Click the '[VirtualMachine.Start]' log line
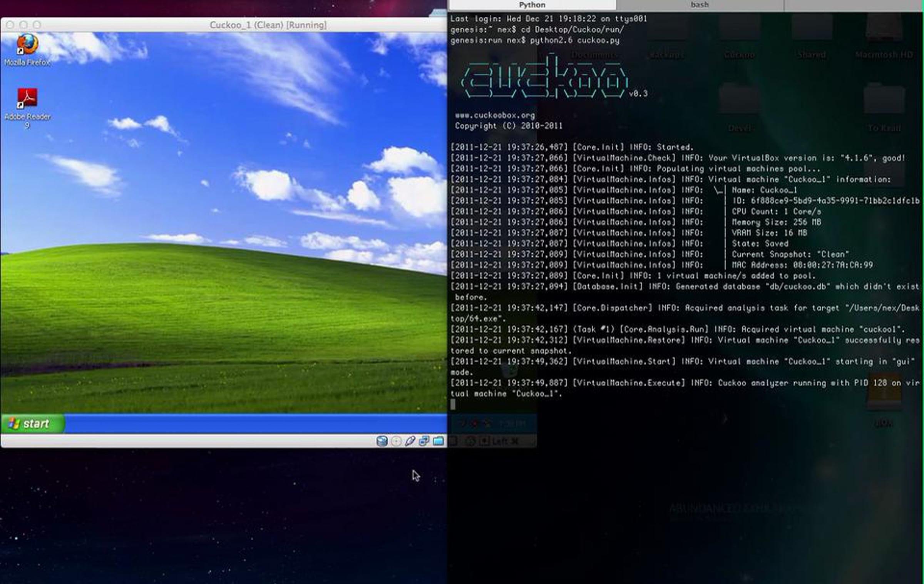The height and width of the screenshot is (584, 924). (683, 367)
